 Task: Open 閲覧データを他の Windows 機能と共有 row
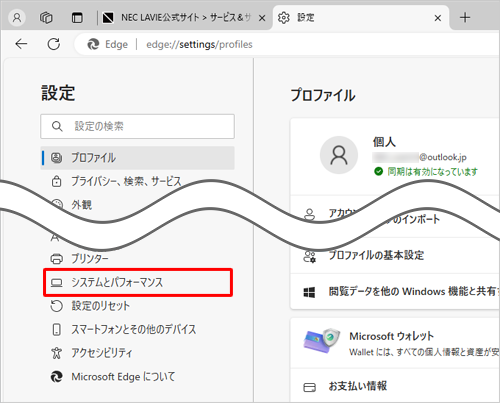point(395,292)
